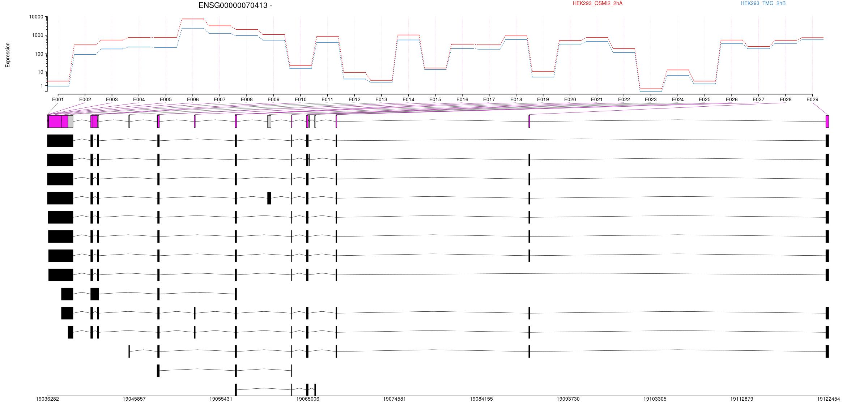Click exon label E018

(516, 99)
